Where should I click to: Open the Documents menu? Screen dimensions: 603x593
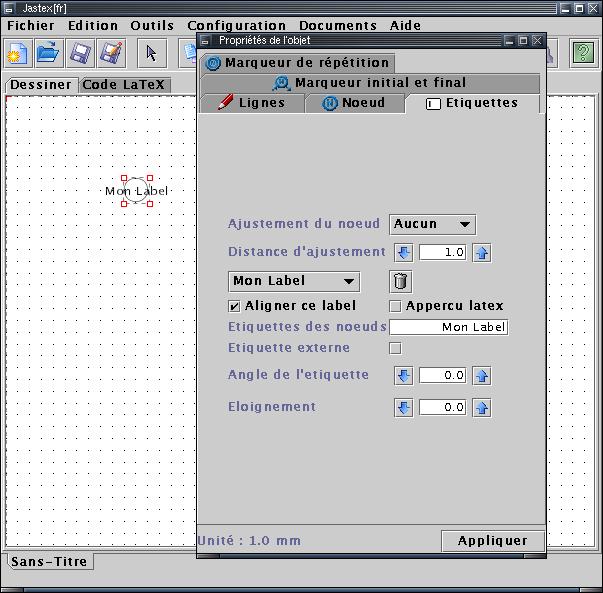tap(338, 26)
